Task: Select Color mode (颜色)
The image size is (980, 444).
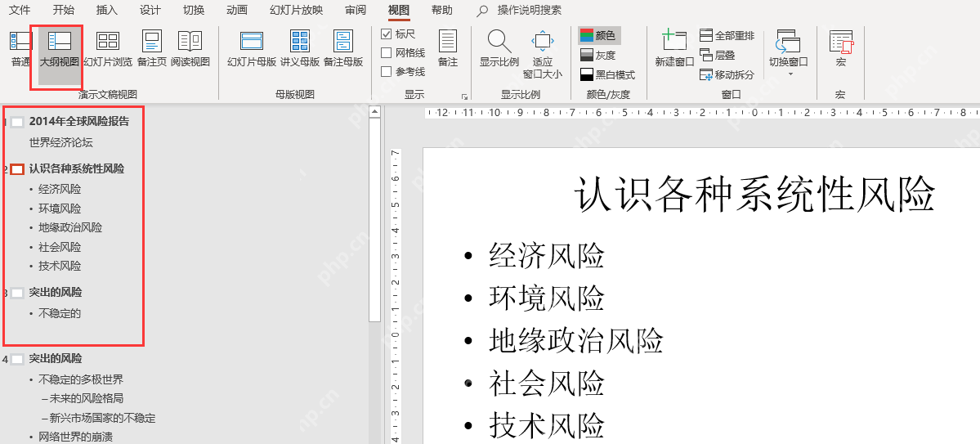Action: pos(599,36)
